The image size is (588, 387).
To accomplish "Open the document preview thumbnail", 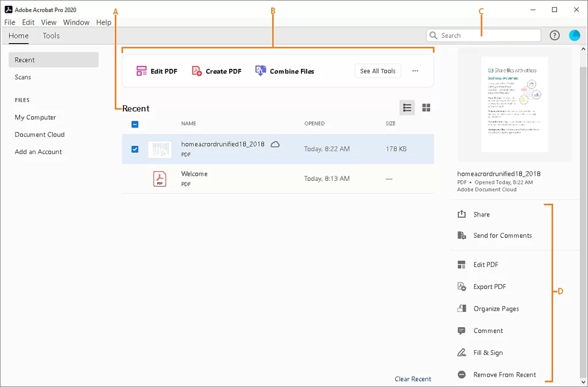I will pyautogui.click(x=514, y=104).
